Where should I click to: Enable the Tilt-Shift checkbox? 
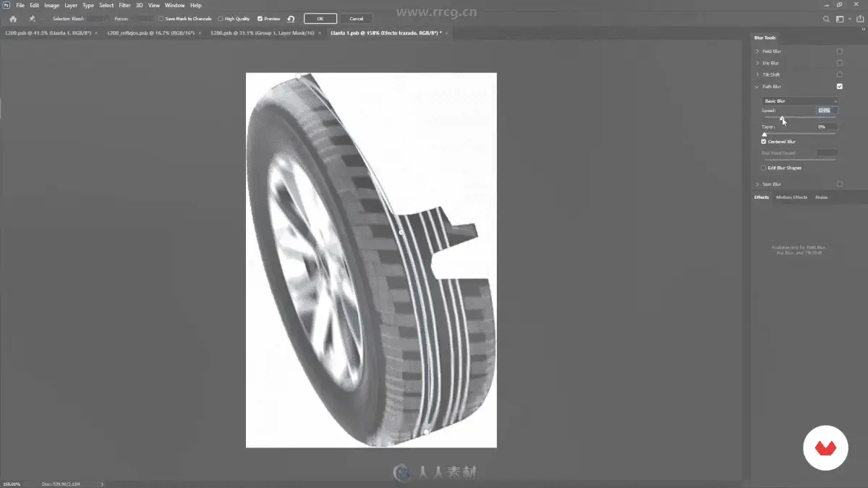coord(840,74)
